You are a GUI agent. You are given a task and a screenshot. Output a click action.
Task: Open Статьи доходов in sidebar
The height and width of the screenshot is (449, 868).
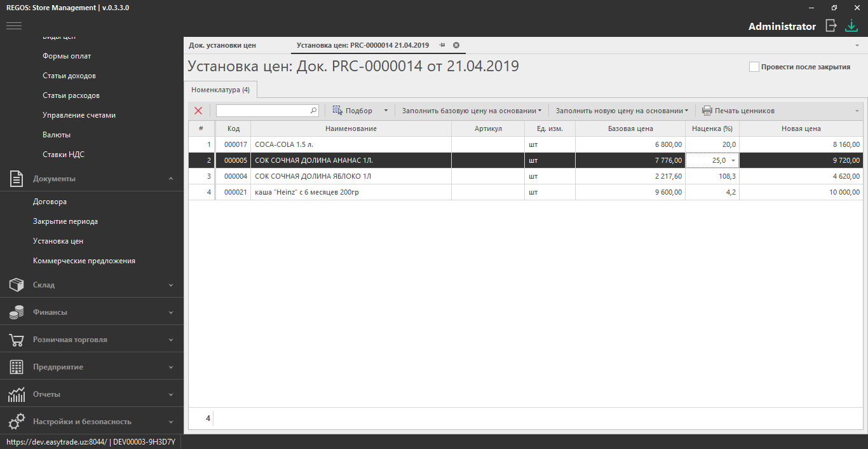pyautogui.click(x=69, y=76)
